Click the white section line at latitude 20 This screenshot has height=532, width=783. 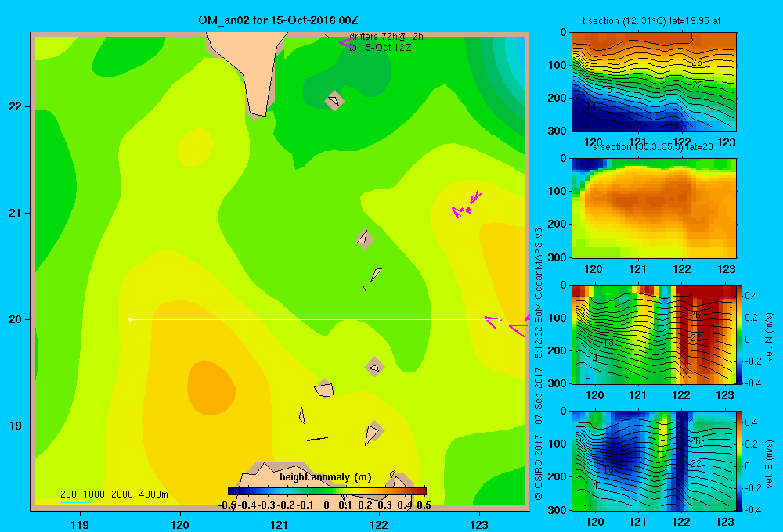pyautogui.click(x=315, y=319)
